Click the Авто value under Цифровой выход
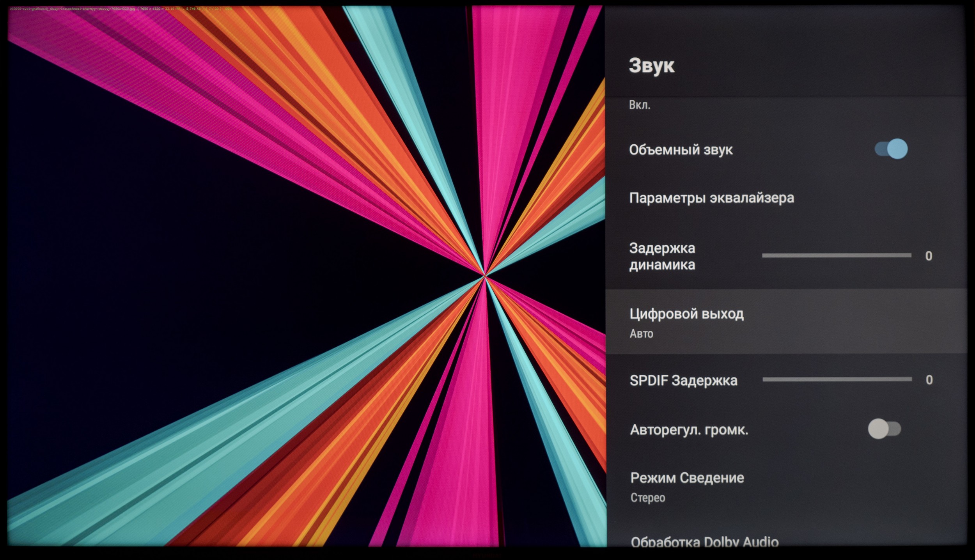 click(641, 334)
